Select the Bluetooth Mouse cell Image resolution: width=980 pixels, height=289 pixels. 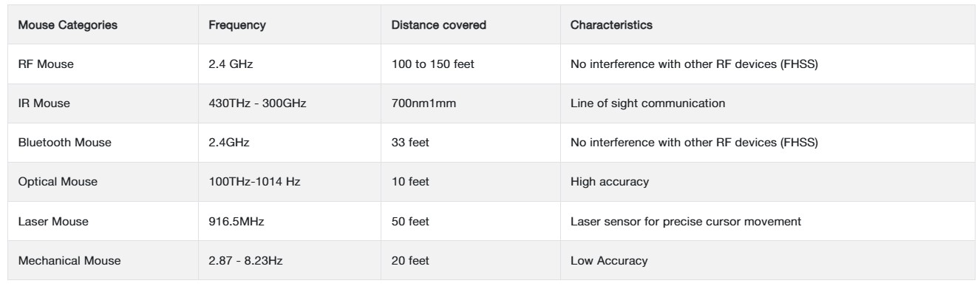coord(102,143)
